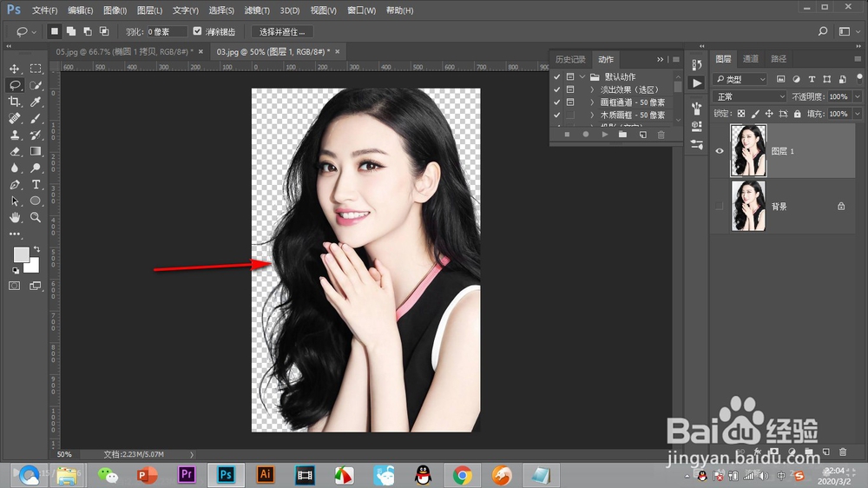This screenshot has width=868, height=488.
Task: Select the Move tool
Action: (15, 69)
